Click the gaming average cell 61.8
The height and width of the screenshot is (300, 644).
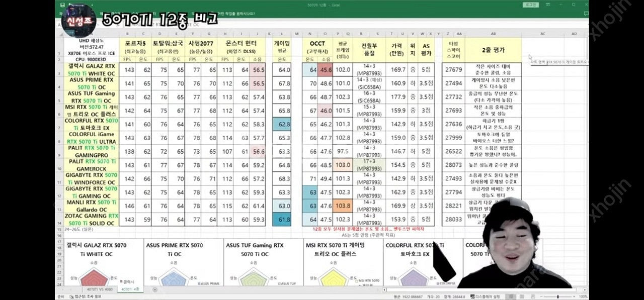pyautogui.click(x=282, y=220)
